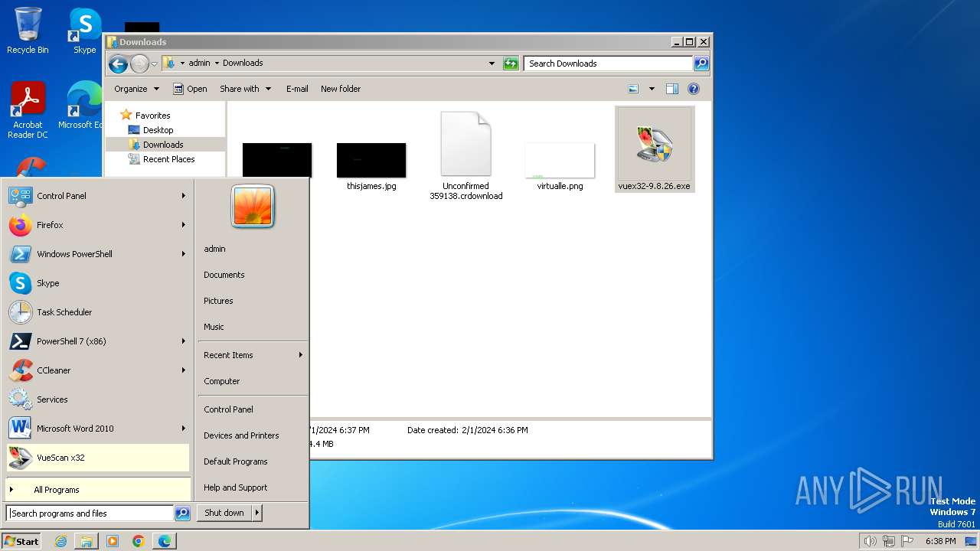Open Share with dropdown menu

245,89
